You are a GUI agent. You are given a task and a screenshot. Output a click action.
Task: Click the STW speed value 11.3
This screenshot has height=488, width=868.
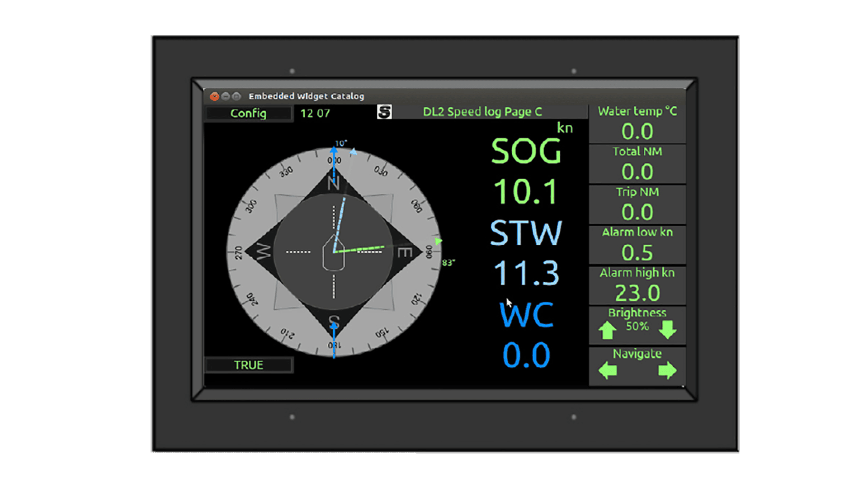pos(526,273)
